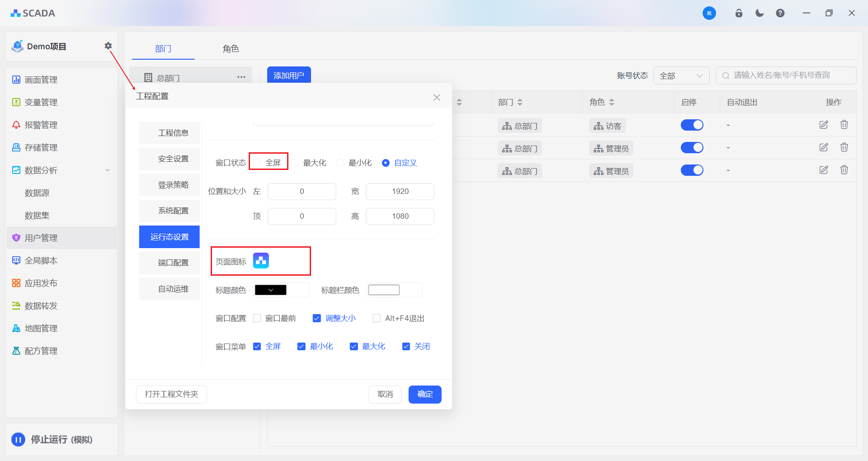The image size is (868, 461).
Task: Click the 页面图标 page icon thumbnail
Action: click(x=261, y=261)
